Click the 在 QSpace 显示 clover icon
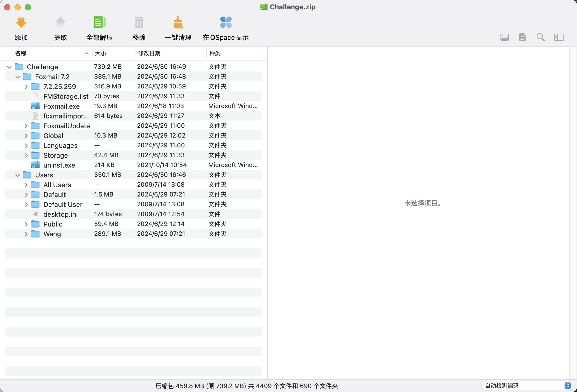 click(x=226, y=22)
